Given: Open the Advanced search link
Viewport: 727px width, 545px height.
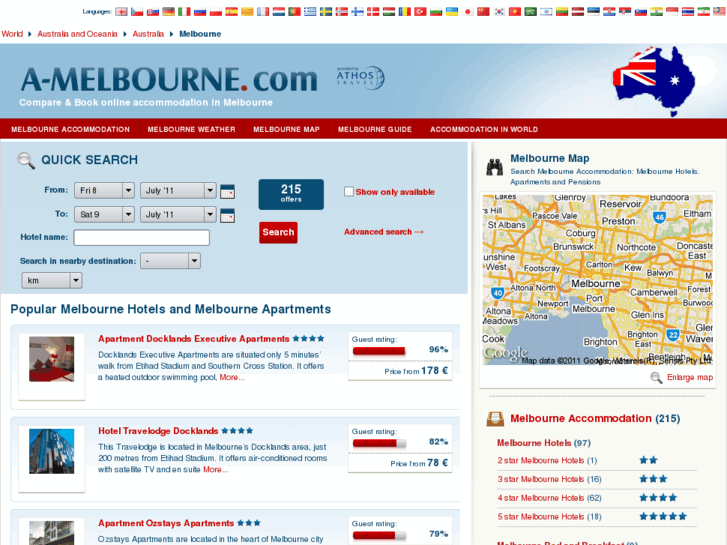Looking at the screenshot, I should pyautogui.click(x=384, y=231).
